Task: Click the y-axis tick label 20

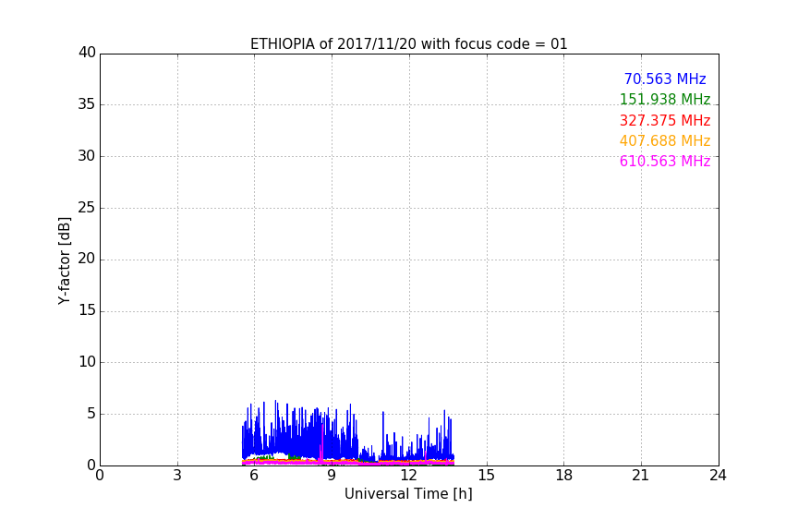Action: click(x=87, y=259)
